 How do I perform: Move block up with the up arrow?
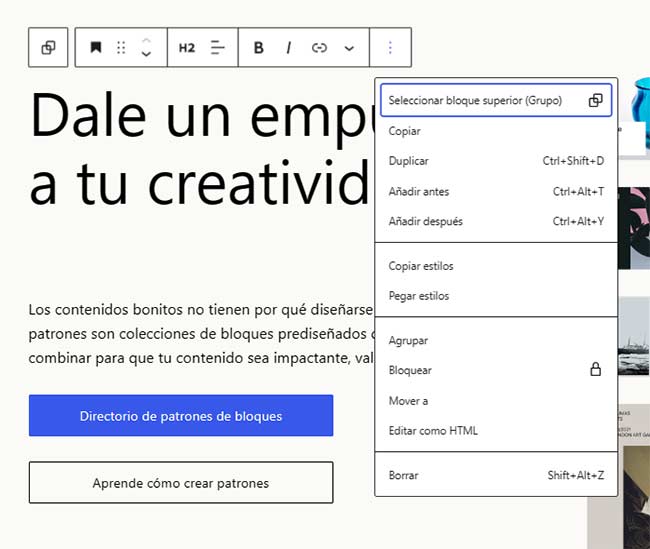(146, 41)
